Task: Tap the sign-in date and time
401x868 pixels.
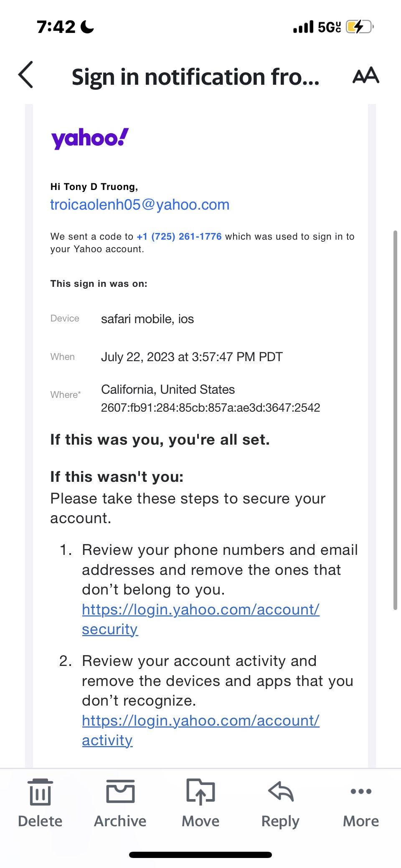Action: tap(192, 357)
